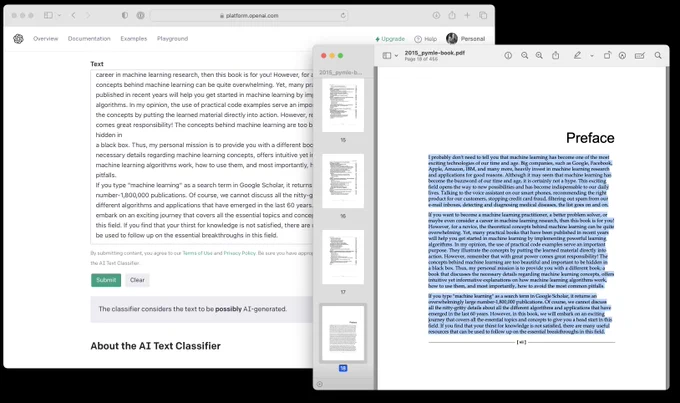Click the OpenAI logo
The height and width of the screenshot is (403, 680).
pyautogui.click(x=18, y=39)
